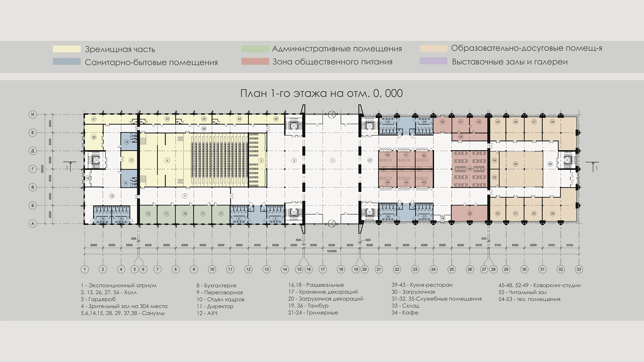Click legend entry 55 - Читальный зал
The width and height of the screenshot is (644, 362).
pos(523,292)
